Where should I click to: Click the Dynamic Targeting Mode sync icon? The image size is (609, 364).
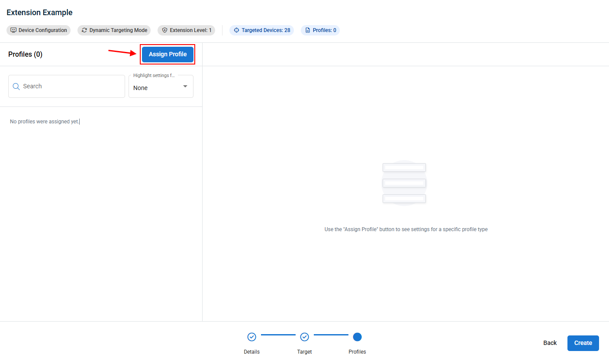[x=84, y=30]
